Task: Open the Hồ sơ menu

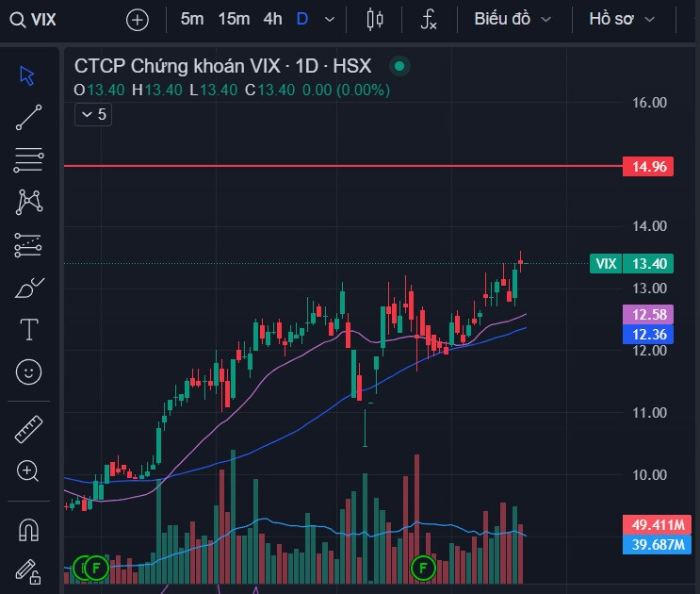Action: [620, 19]
